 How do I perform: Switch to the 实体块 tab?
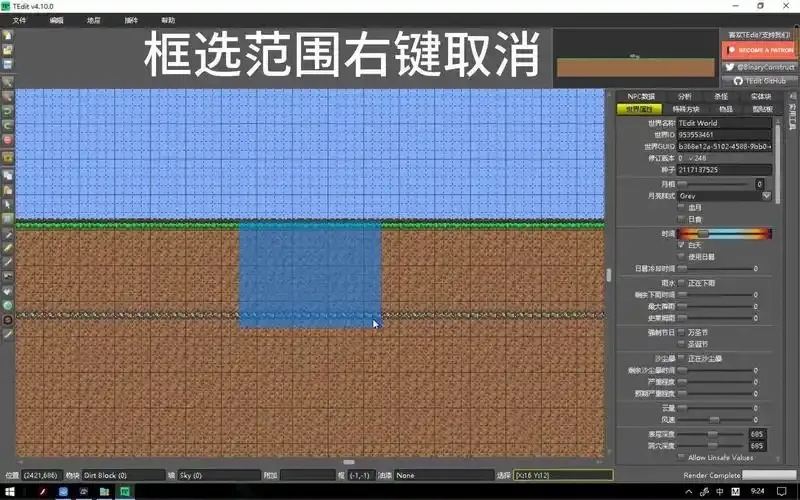760,96
